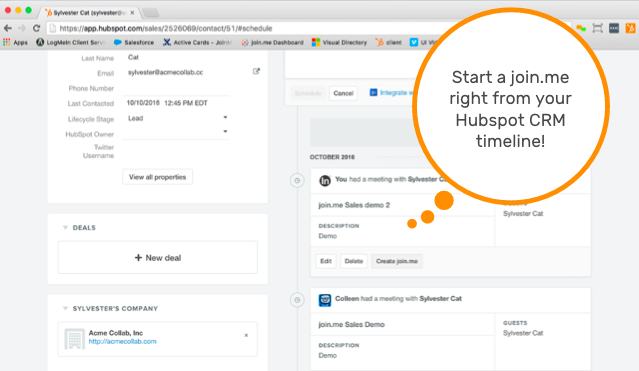Collapse Sylvester's Company section
This screenshot has width=639, height=371.
[x=65, y=308]
